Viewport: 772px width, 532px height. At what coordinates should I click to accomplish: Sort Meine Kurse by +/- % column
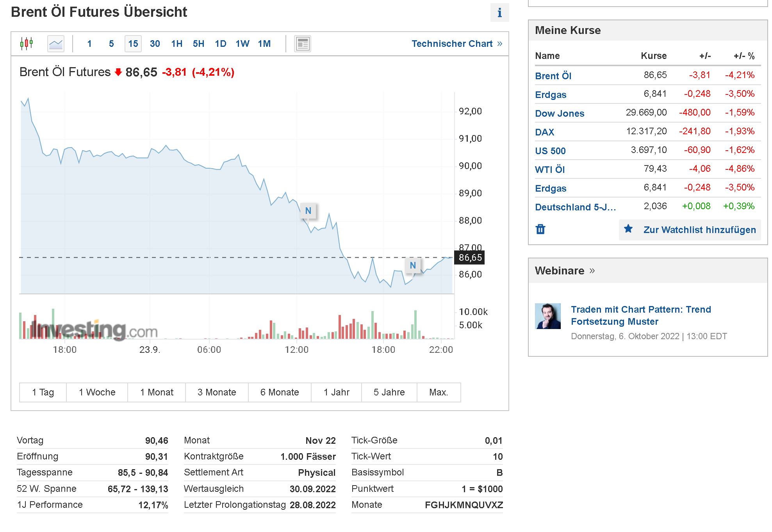click(x=744, y=56)
